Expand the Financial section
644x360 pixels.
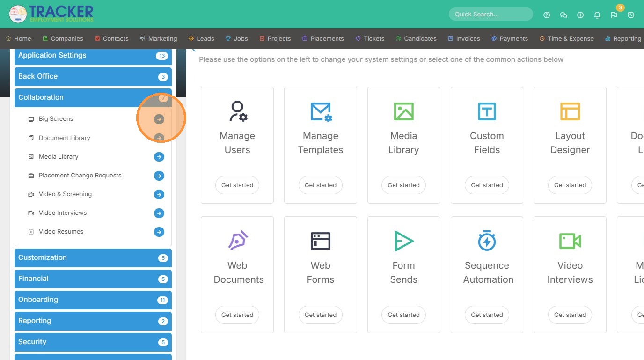93,279
